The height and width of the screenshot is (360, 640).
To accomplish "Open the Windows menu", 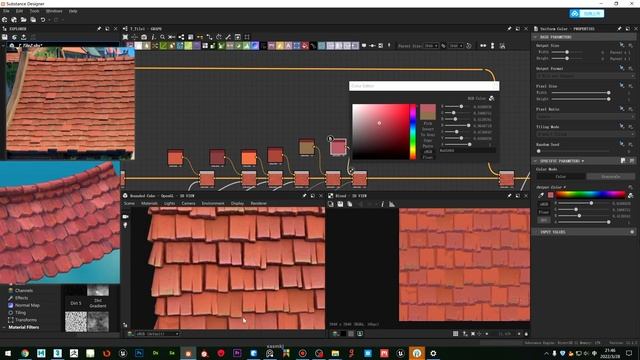I will coord(54,11).
